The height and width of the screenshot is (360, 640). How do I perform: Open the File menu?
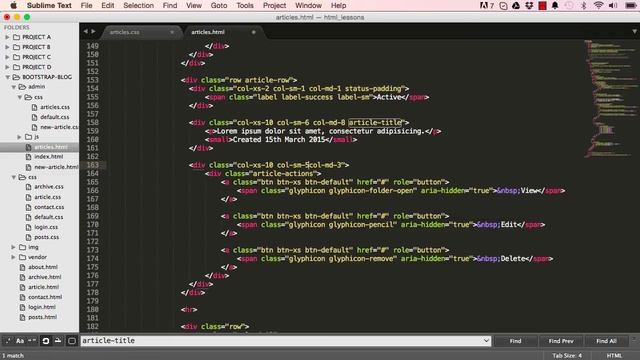click(x=86, y=5)
